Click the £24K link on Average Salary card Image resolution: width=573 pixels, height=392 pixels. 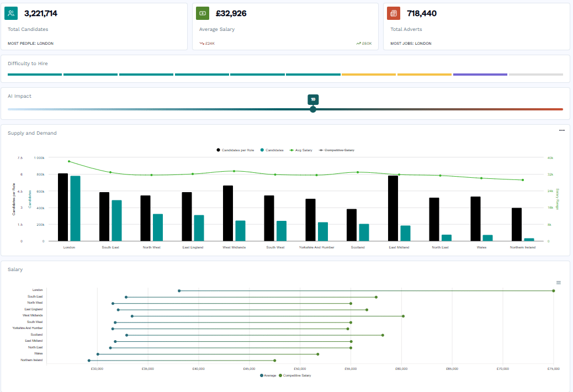(209, 43)
